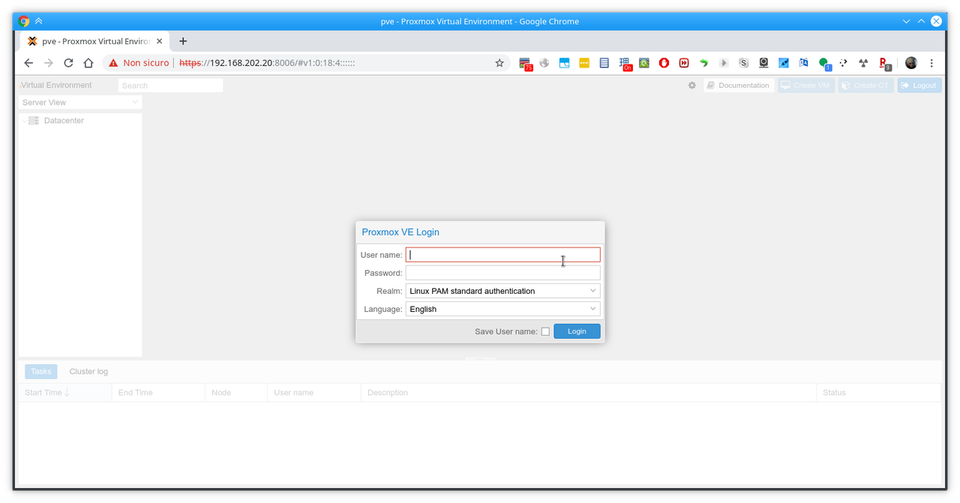Open the Chrome three-dot menu
The height and width of the screenshot is (503, 960).
(x=932, y=63)
